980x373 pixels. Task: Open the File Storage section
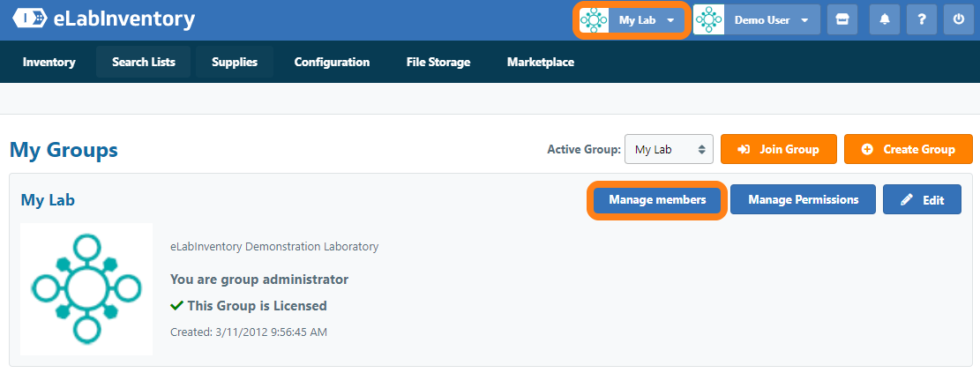pyautogui.click(x=438, y=62)
